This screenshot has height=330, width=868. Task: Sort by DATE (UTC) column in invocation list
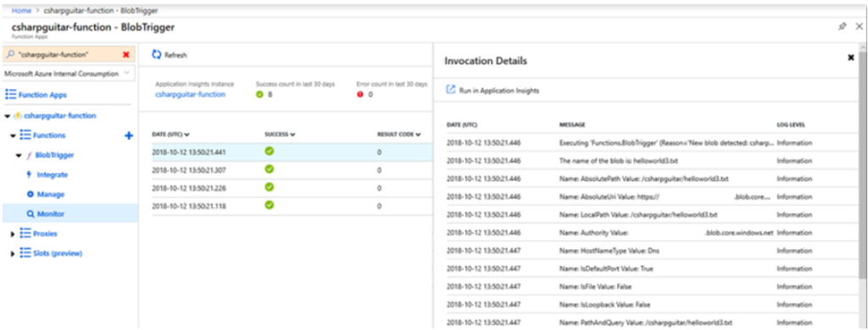[170, 134]
